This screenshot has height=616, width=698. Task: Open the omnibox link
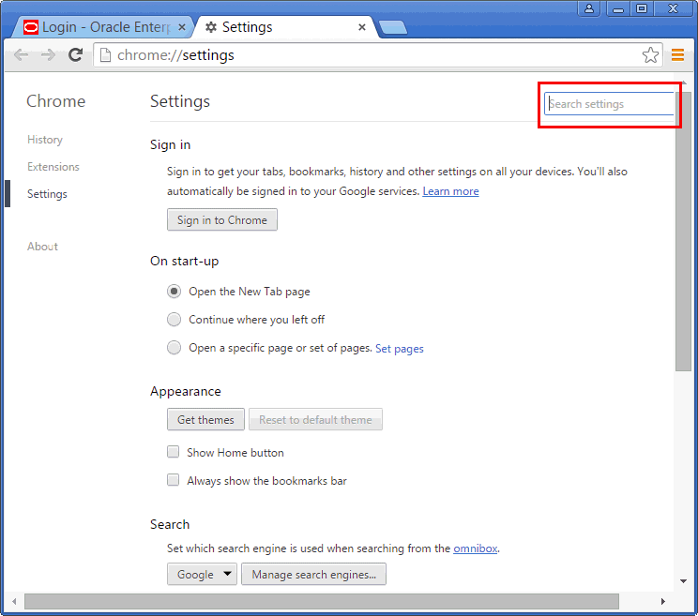click(x=475, y=548)
